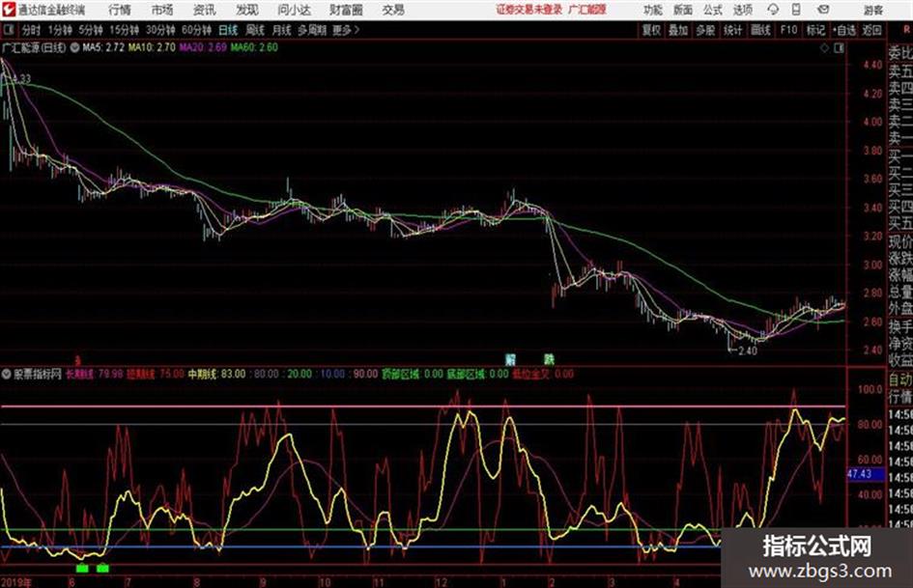Click the 低位金叉 0.00 indicator value
The height and width of the screenshot is (588, 913).
(x=543, y=374)
